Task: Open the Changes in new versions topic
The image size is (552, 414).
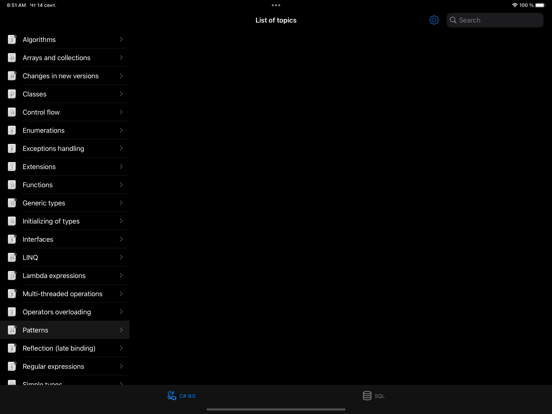Action: click(x=65, y=76)
